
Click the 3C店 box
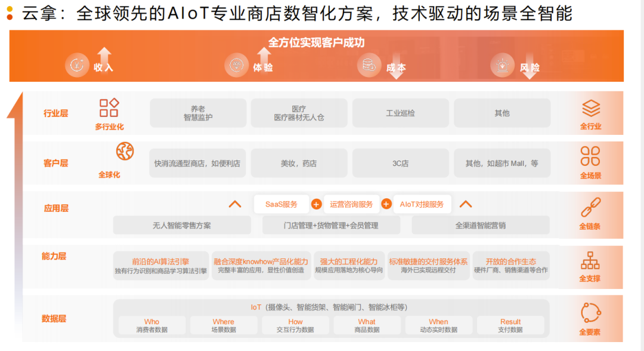[x=401, y=163]
